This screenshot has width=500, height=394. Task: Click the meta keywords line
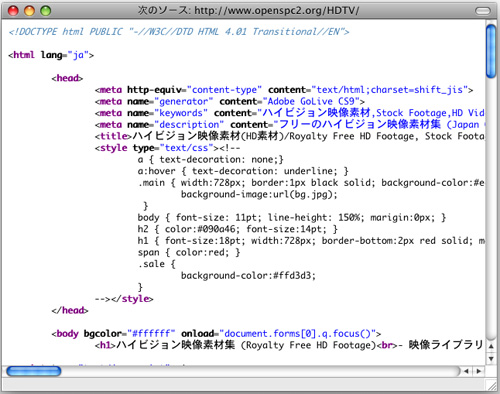[x=290, y=113]
